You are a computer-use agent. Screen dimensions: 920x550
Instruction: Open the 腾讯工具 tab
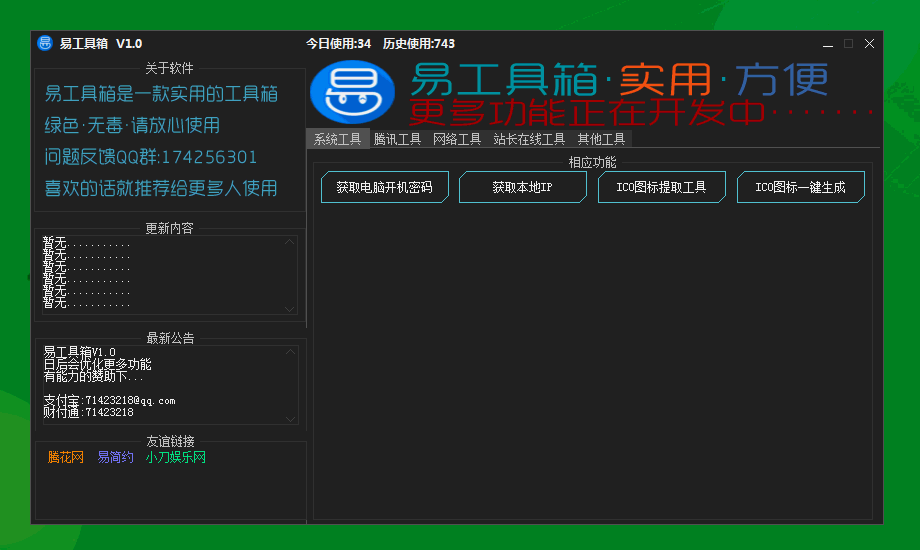(397, 139)
